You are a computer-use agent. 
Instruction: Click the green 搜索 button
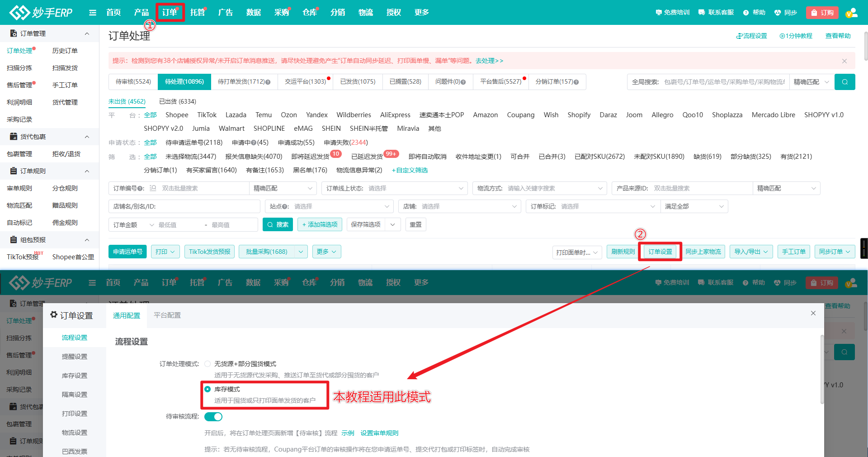click(x=278, y=224)
